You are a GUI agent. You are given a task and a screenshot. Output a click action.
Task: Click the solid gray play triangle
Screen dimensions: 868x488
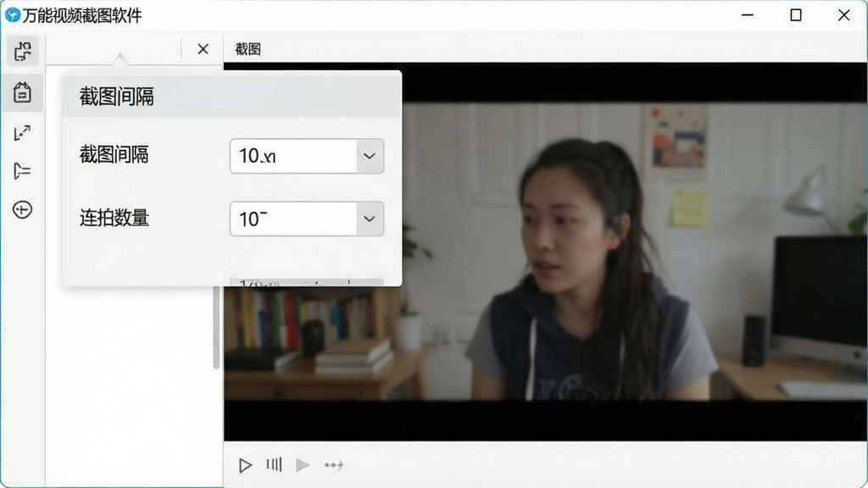click(x=303, y=465)
